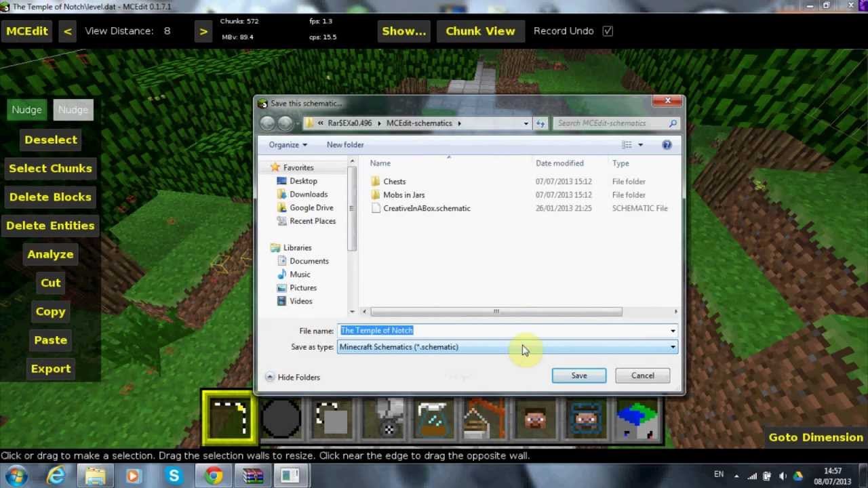Viewport: 868px width, 488px height.
Task: Open Internet Explorer from taskbar
Action: [56, 476]
